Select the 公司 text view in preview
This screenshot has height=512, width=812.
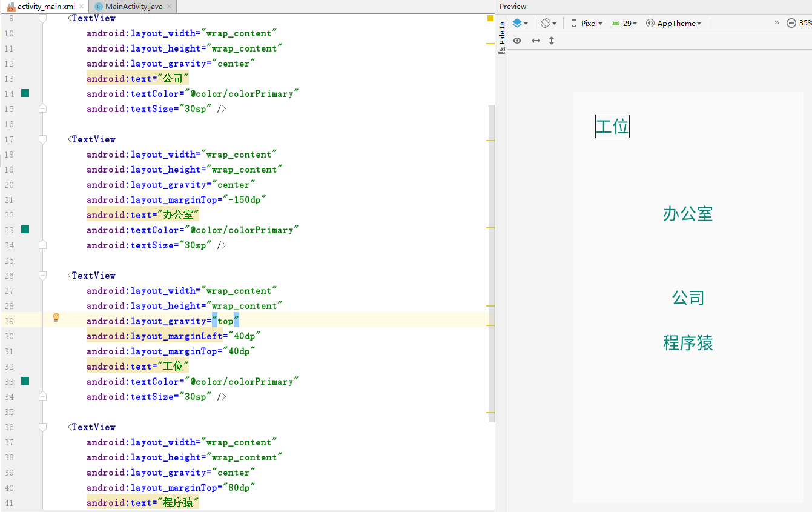point(688,298)
